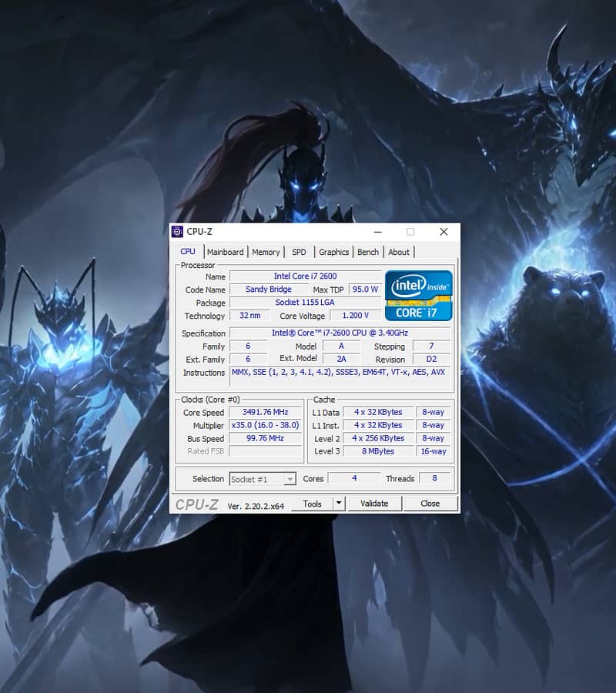Click the Max TDP value '95.0 W'
616x693 pixels.
coord(365,290)
